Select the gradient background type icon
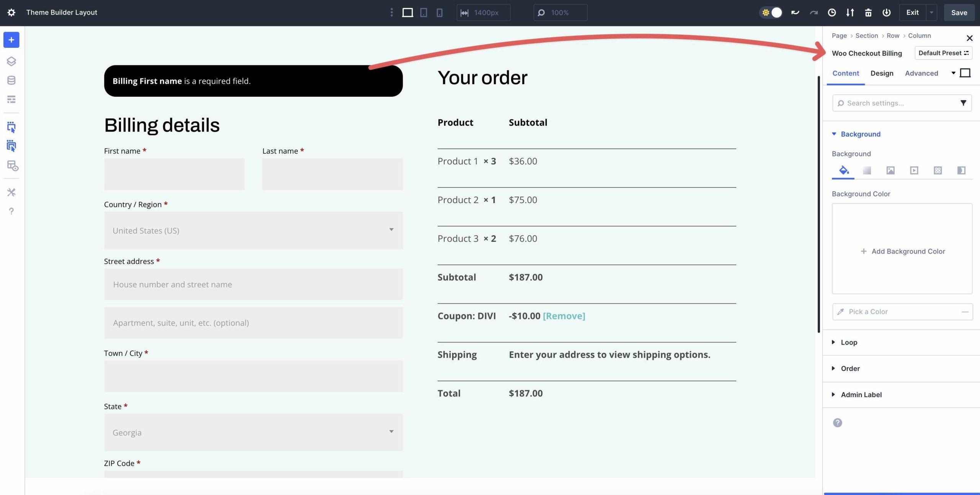The height and width of the screenshot is (495, 980). [867, 171]
